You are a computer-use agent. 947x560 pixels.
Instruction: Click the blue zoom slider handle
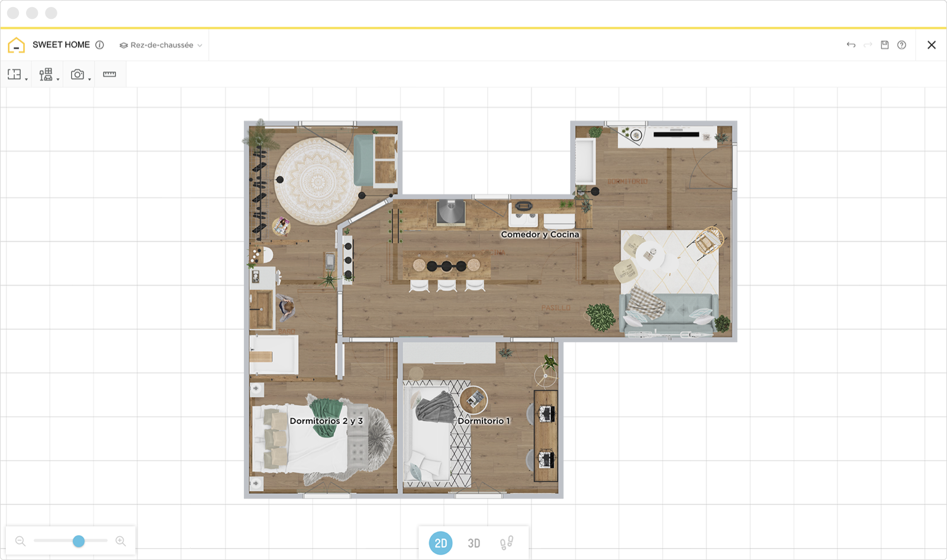click(x=79, y=541)
